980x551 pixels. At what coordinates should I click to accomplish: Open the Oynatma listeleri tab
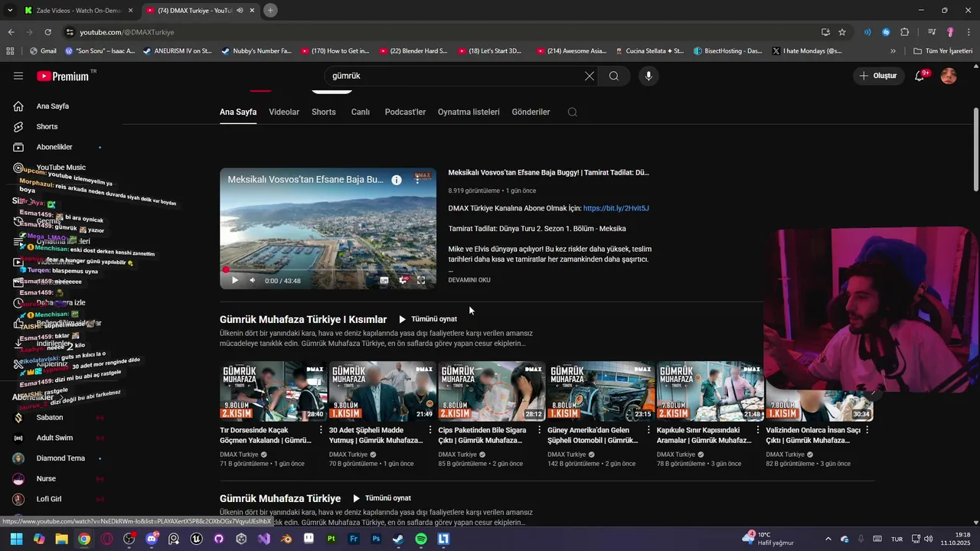(x=469, y=112)
